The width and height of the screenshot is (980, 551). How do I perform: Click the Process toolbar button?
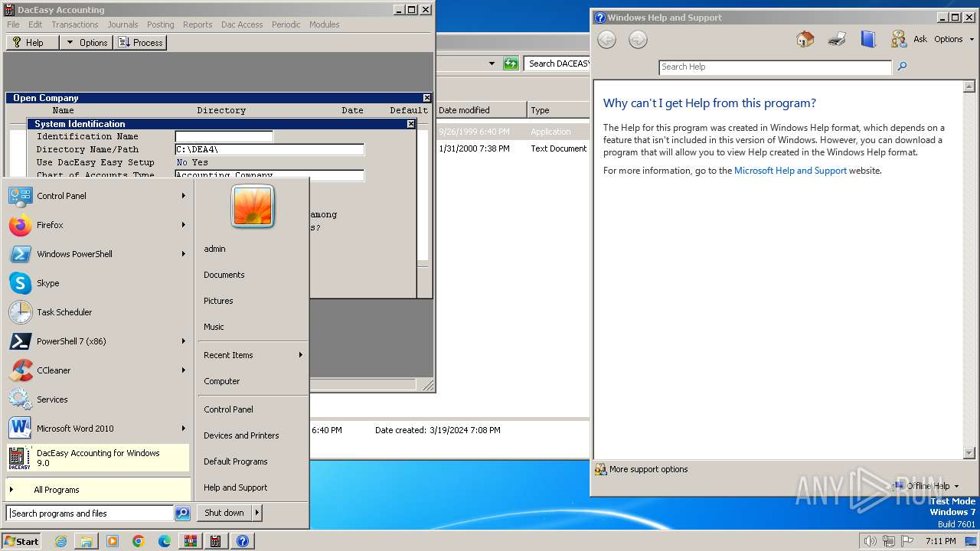click(140, 43)
